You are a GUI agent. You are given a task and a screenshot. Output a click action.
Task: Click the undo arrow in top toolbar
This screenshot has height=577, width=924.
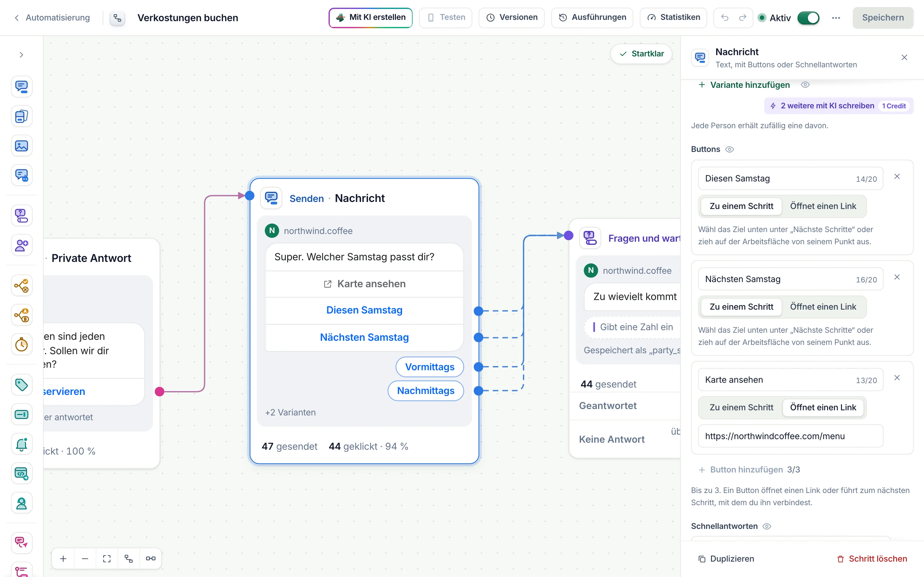[x=724, y=18]
